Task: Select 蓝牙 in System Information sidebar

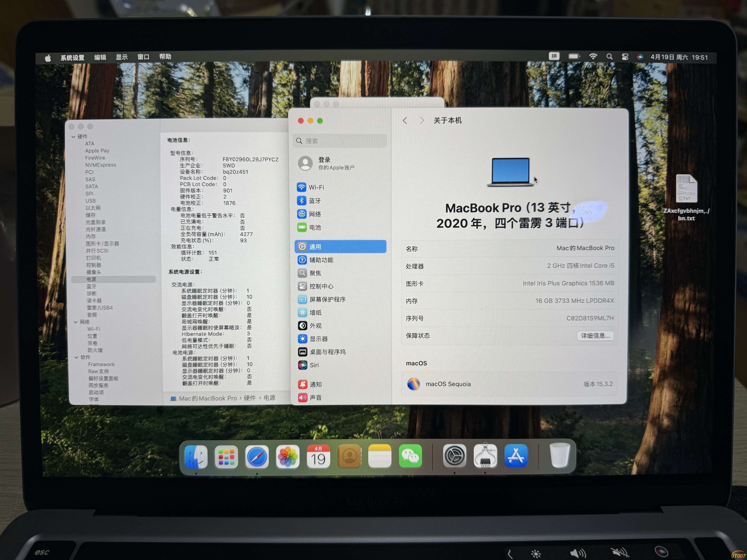Action: click(x=92, y=286)
